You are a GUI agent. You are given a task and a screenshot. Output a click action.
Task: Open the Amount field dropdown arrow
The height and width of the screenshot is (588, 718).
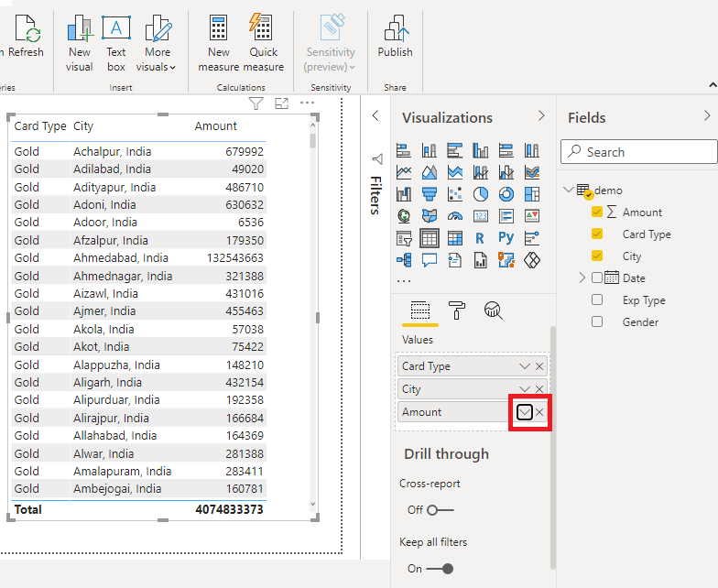pos(525,412)
